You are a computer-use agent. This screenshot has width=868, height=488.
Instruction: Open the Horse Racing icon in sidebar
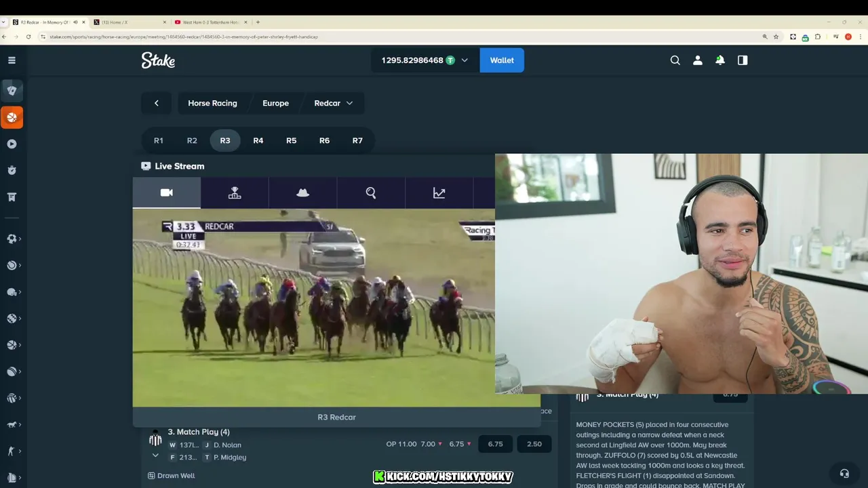click(12, 424)
